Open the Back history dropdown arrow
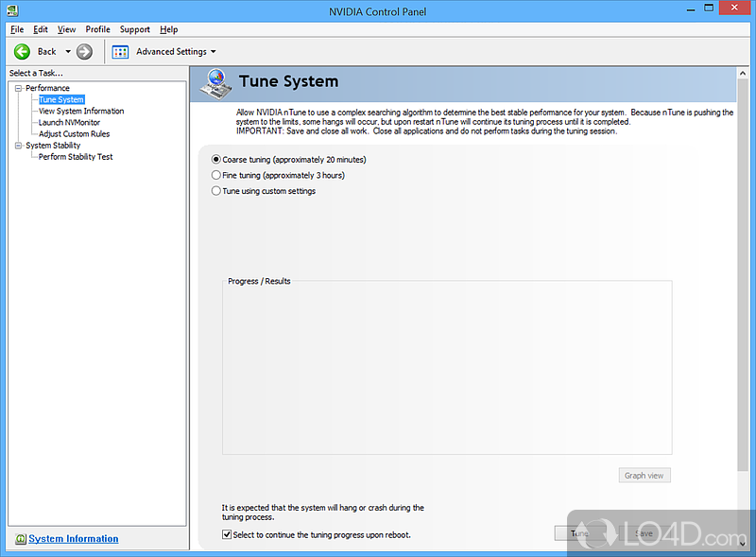 tap(68, 52)
